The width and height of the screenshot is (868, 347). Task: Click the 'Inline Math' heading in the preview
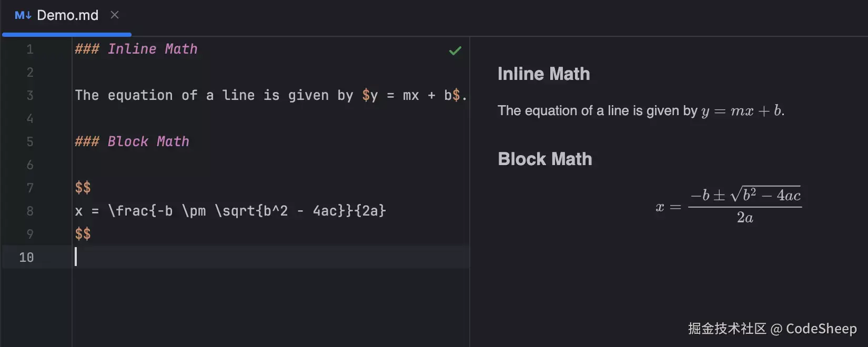(543, 74)
